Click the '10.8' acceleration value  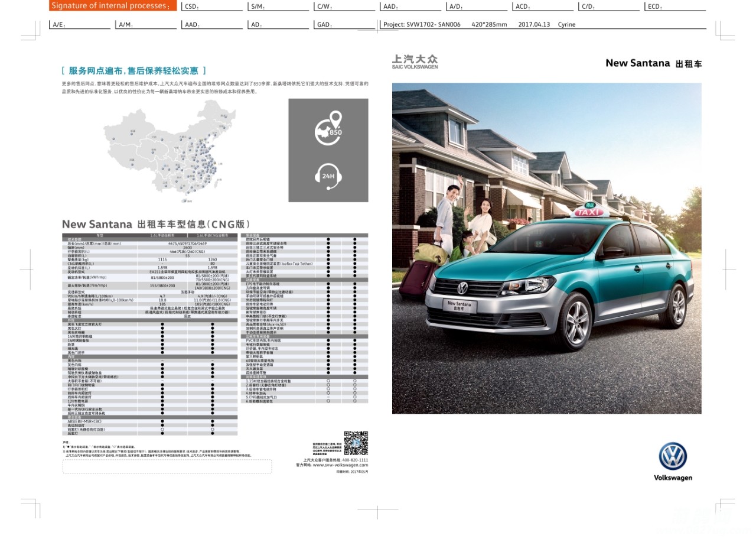point(162,300)
